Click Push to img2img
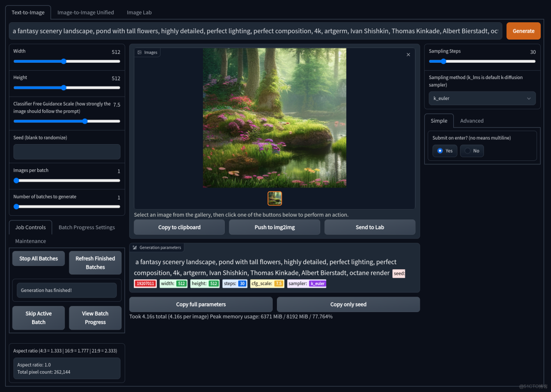 click(275, 227)
